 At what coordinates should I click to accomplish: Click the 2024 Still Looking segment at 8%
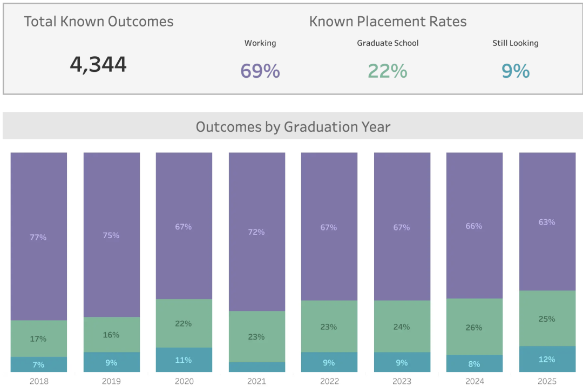pos(474,363)
